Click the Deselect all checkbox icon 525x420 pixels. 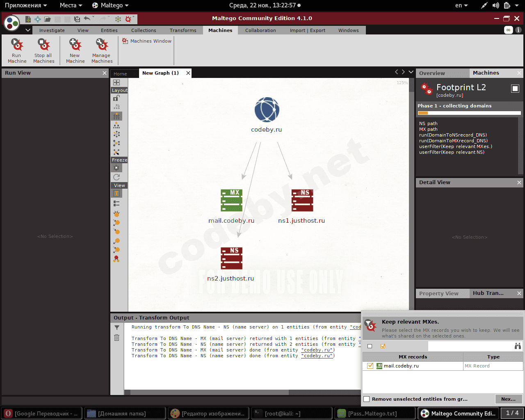[x=370, y=346]
